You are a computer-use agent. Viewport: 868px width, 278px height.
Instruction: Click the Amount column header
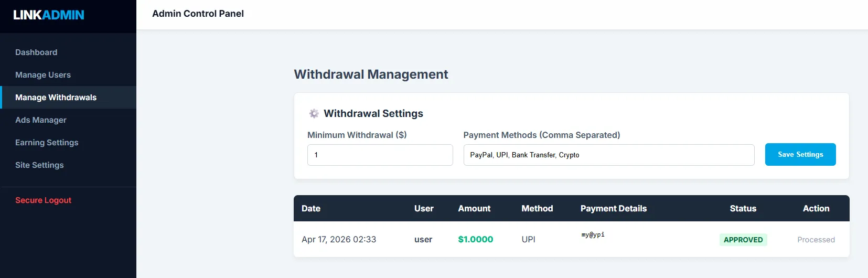click(474, 209)
